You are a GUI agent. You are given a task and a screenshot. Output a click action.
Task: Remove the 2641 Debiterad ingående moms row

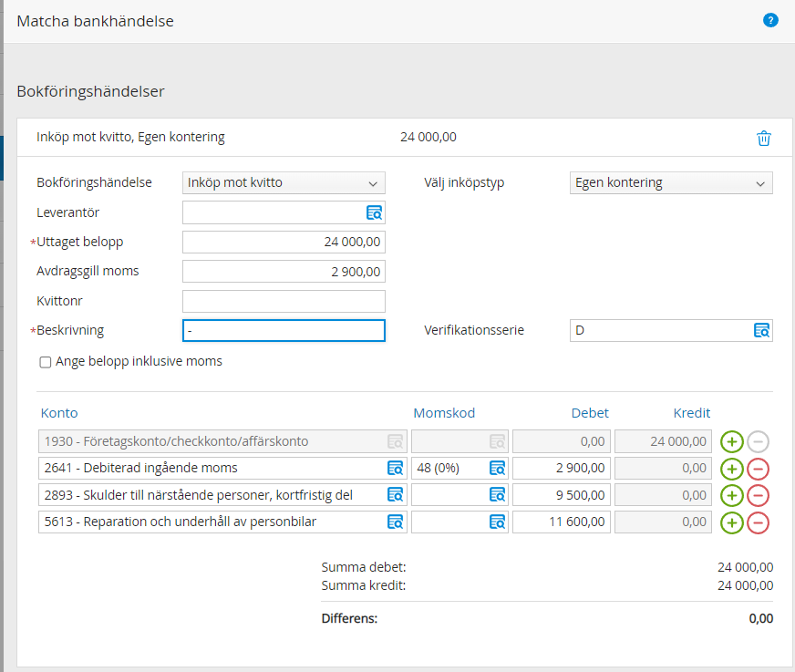click(758, 469)
